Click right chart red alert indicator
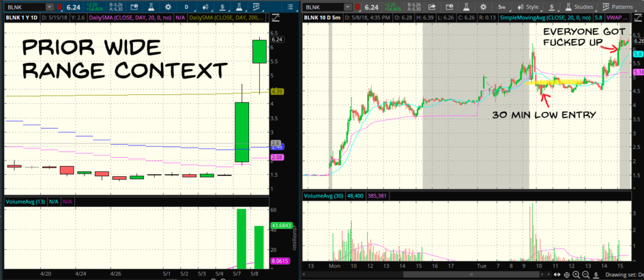Screen dimensions: 644x280 (x=358, y=7)
